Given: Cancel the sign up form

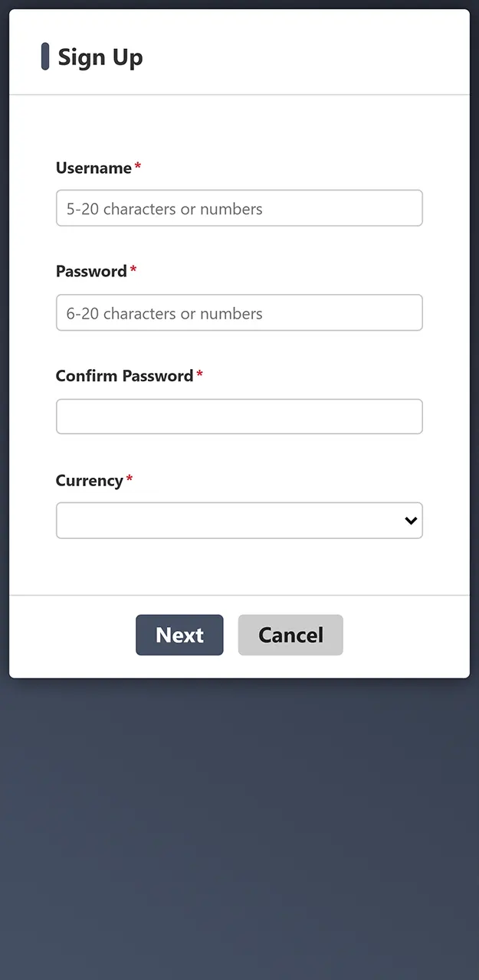Looking at the screenshot, I should point(290,635).
